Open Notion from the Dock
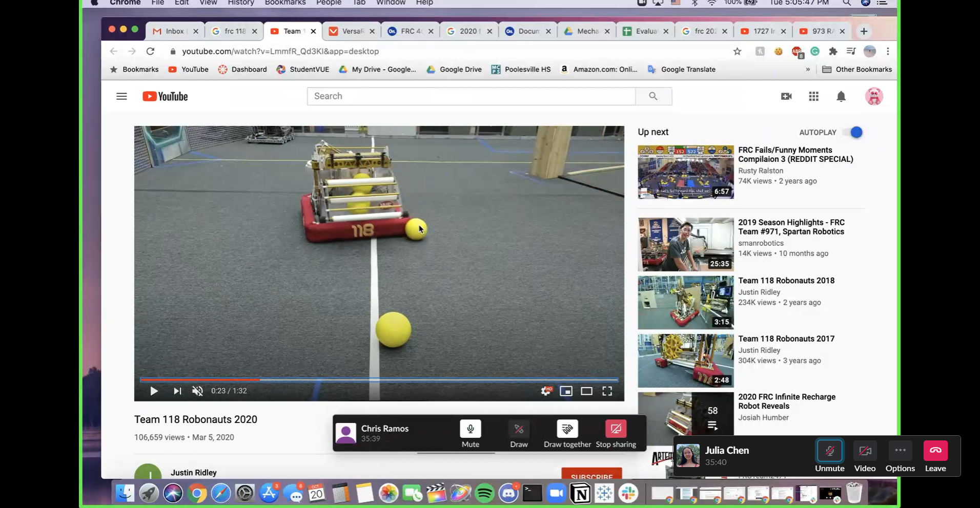Viewport: 980px width, 508px height. pos(580,494)
